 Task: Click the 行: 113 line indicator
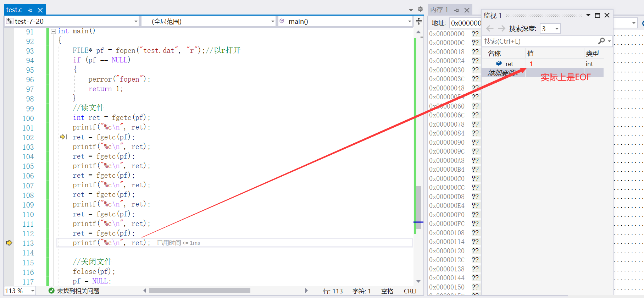coord(333,291)
